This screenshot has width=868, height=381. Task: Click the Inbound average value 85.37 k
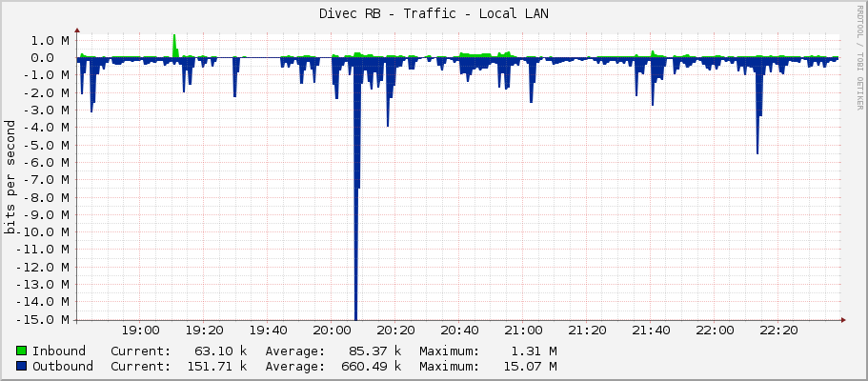[374, 351]
